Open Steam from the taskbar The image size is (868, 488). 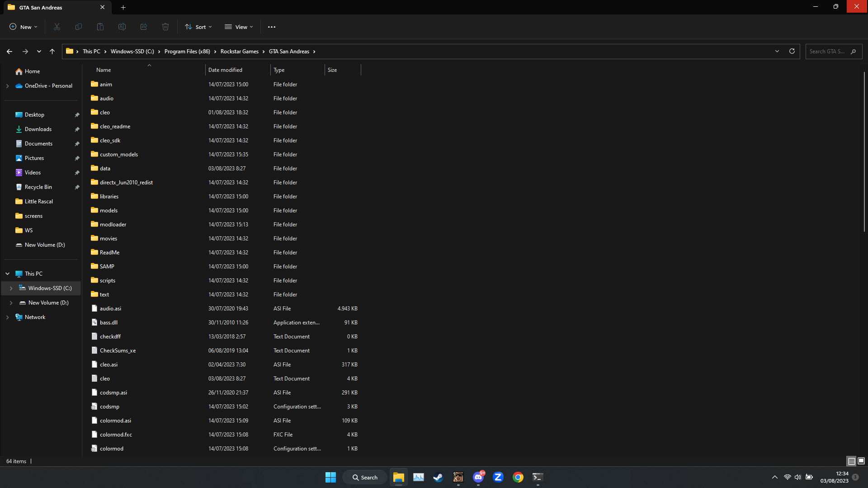point(438,477)
